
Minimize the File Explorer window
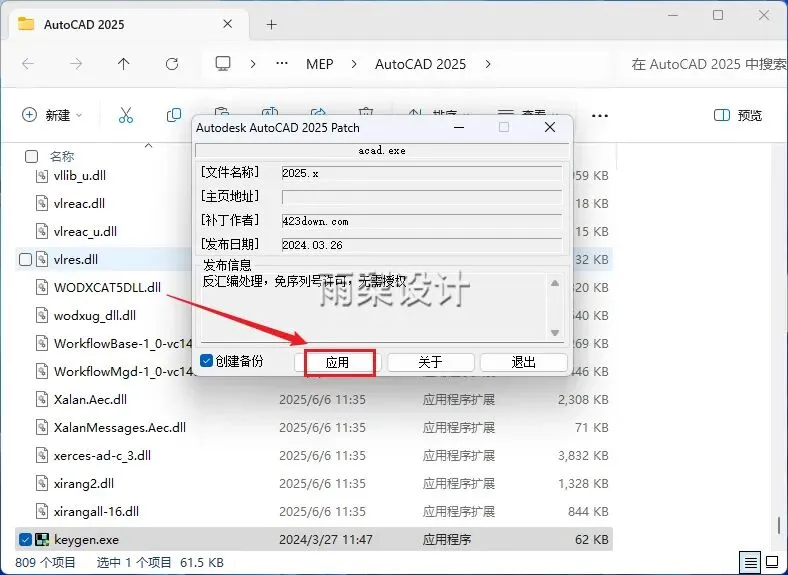click(673, 16)
